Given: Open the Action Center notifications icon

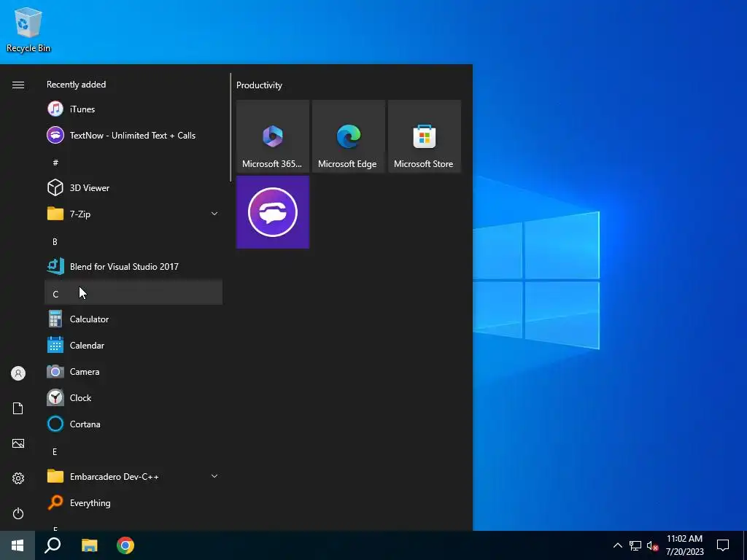Looking at the screenshot, I should point(723,545).
